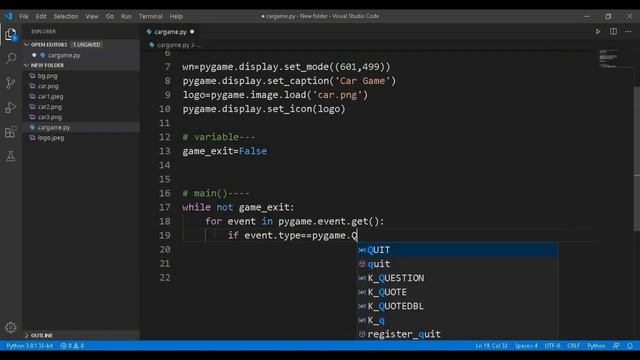Open the View menu

pyautogui.click(x=92, y=16)
